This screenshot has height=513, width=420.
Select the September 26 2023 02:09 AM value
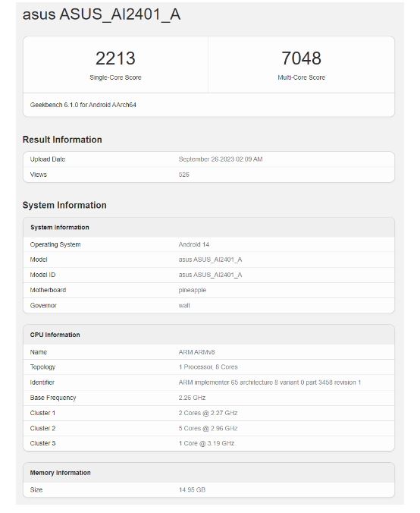(x=221, y=159)
